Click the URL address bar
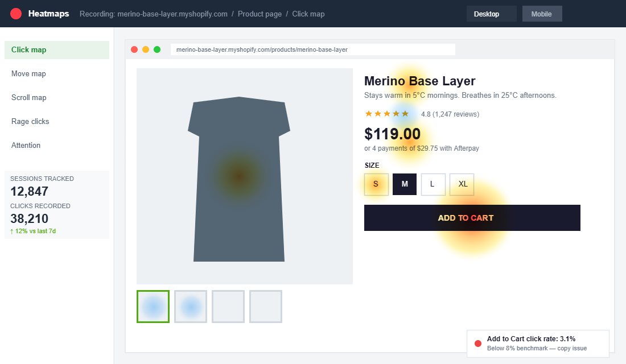626x364 pixels. click(313, 49)
